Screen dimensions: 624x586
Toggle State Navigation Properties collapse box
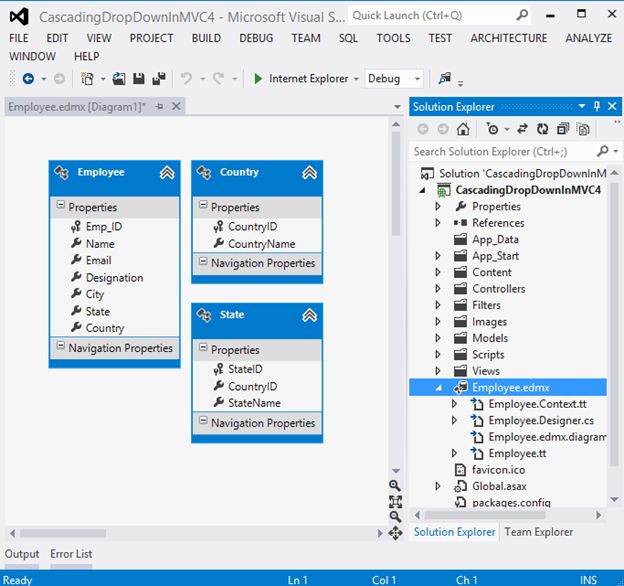pos(203,421)
